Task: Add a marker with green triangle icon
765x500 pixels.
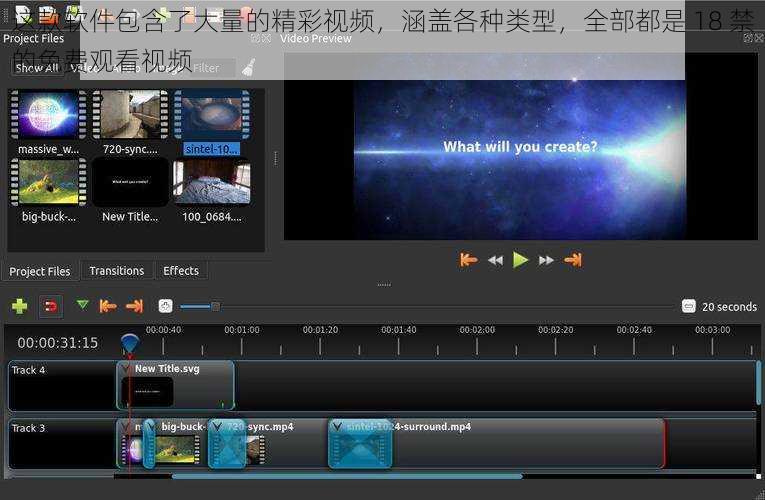Action: click(82, 305)
